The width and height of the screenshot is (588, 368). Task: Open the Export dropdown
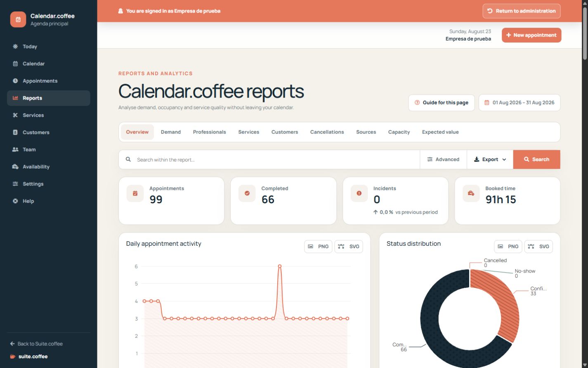point(490,159)
